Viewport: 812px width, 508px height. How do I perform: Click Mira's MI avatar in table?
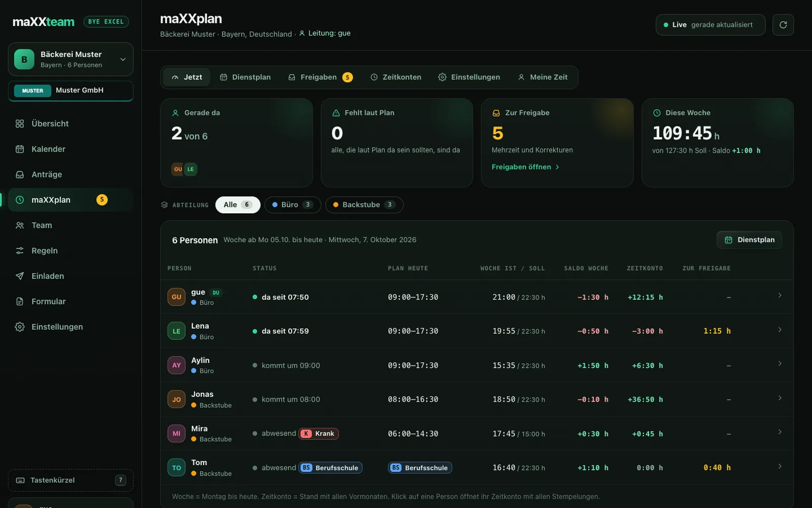176,433
